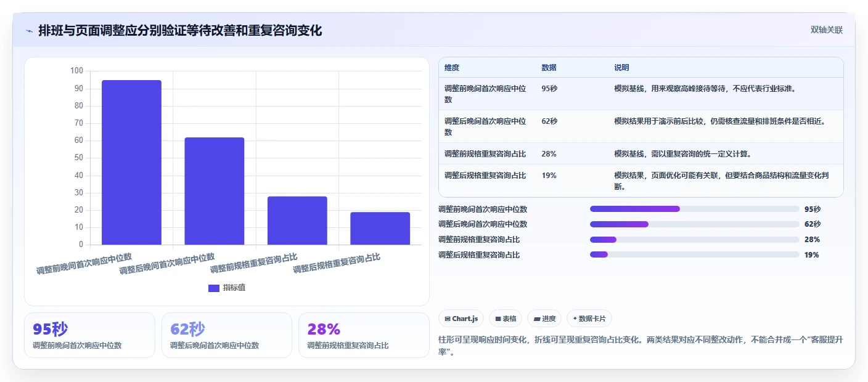This screenshot has width=868, height=382.
Task: Open the 28% stat card
Action: coord(364,335)
